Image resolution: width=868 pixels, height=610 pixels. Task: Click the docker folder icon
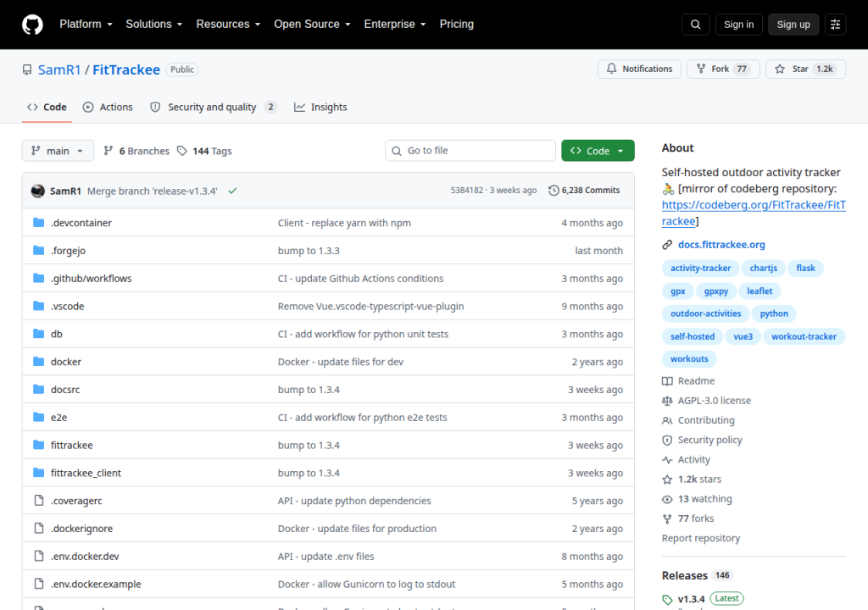[38, 362]
